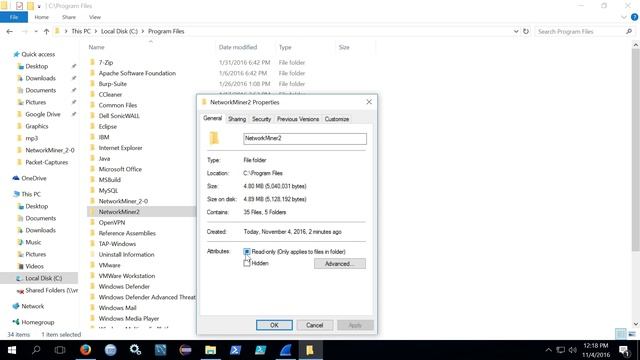Toggle the Hidden attribute checkbox
This screenshot has height=360, width=640.
(247, 263)
